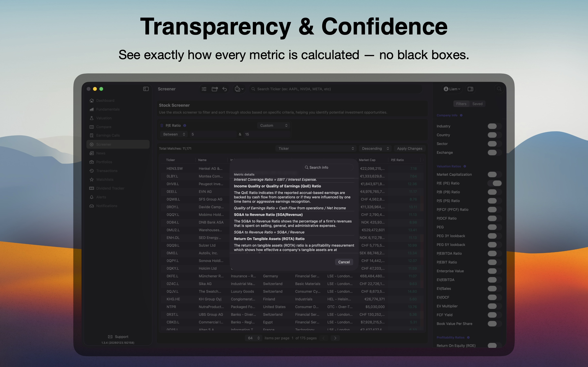588x367 pixels.
Task: Open the Dashboard section in sidebar
Action: point(105,100)
